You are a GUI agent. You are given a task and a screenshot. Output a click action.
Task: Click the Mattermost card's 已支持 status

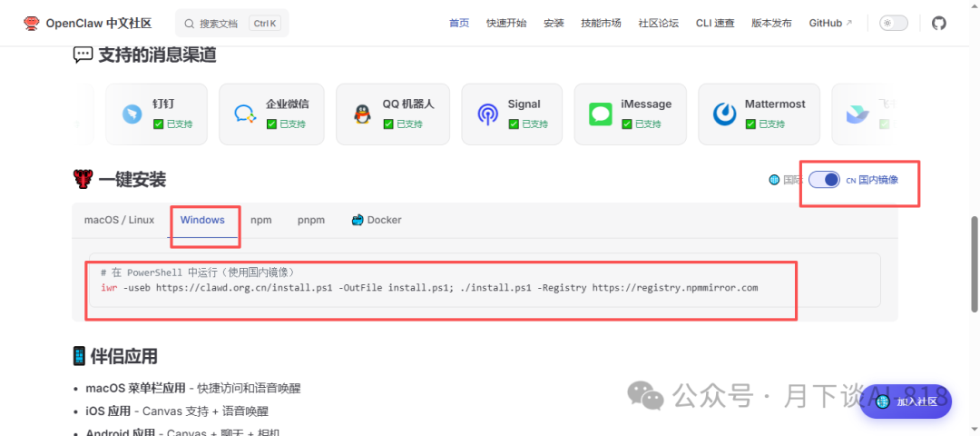765,124
